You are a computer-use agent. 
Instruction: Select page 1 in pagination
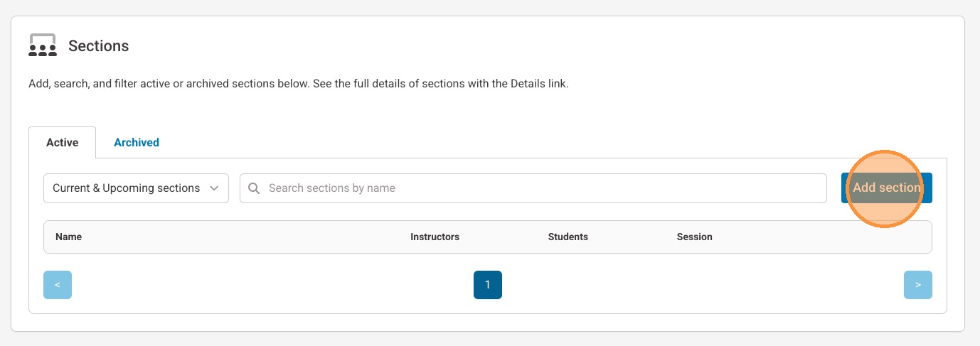coord(488,285)
